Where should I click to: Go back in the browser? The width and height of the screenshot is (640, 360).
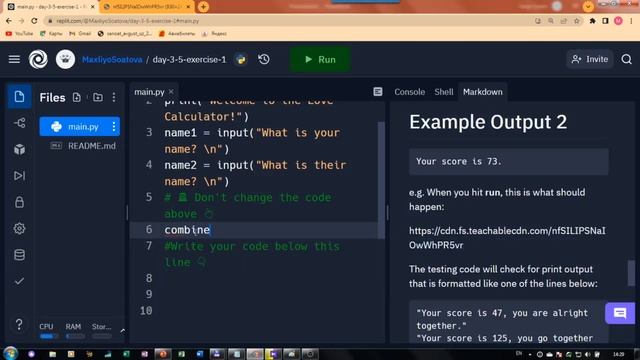pos(9,21)
